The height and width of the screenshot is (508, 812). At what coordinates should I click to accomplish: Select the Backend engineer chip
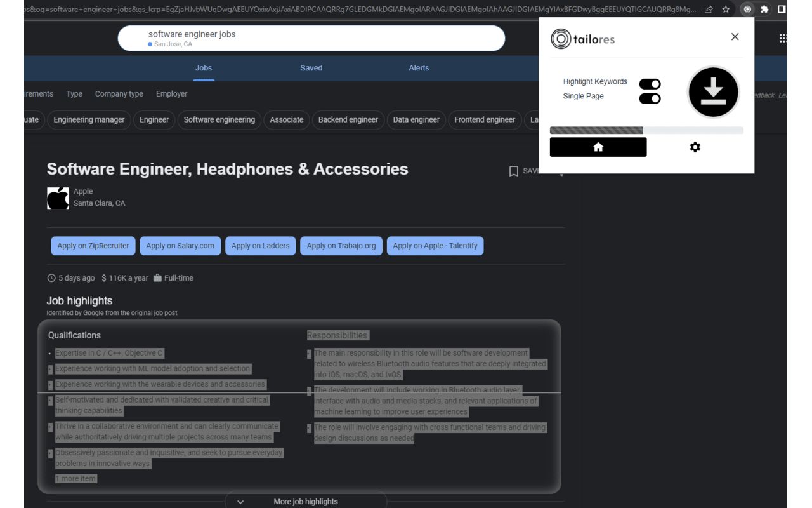[348, 119]
